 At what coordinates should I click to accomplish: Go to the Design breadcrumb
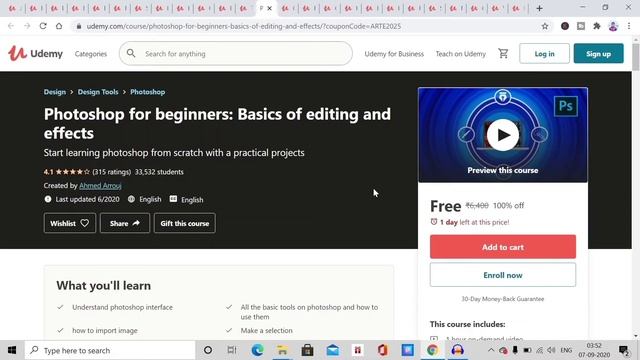55,92
